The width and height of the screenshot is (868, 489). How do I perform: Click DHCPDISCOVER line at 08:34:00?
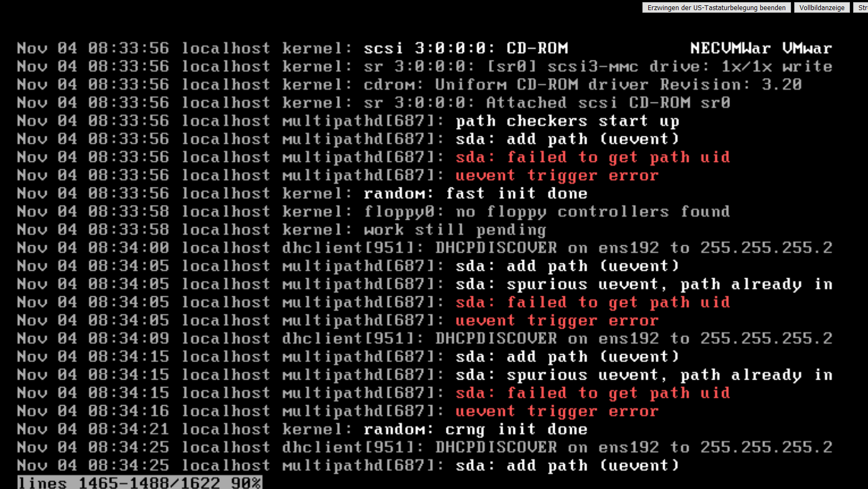pyautogui.click(x=425, y=248)
